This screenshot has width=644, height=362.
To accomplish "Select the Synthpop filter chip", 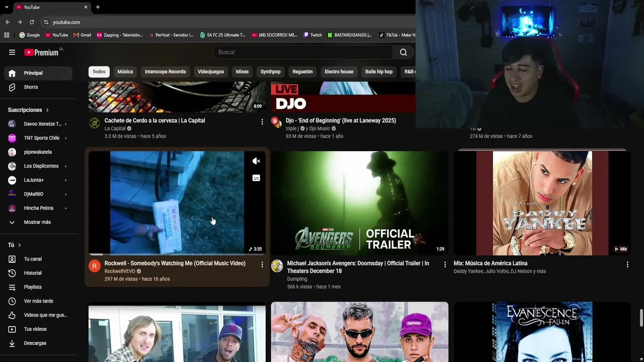I will pos(271,71).
